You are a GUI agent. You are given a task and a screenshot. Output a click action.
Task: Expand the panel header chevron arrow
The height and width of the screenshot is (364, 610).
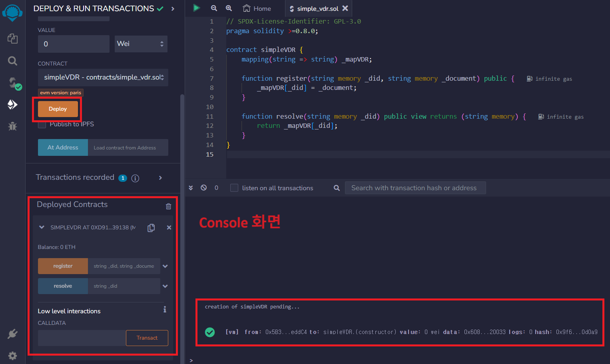point(173,9)
